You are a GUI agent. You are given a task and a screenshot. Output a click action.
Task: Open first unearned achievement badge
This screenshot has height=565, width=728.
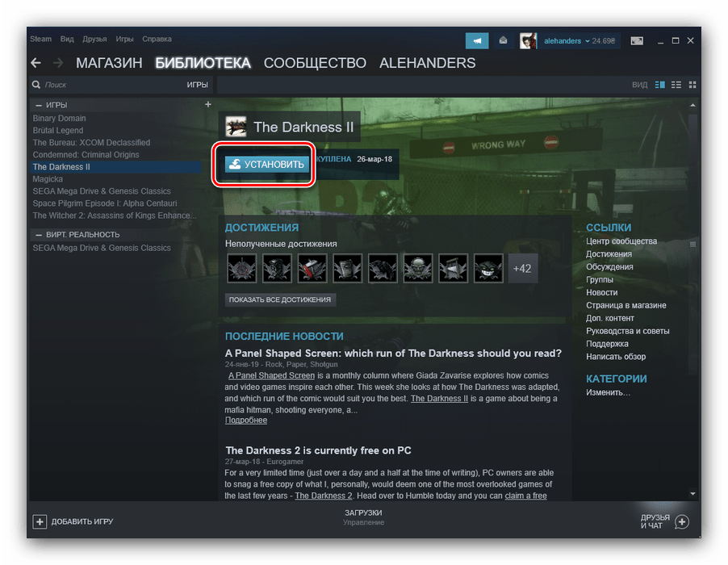(242, 268)
